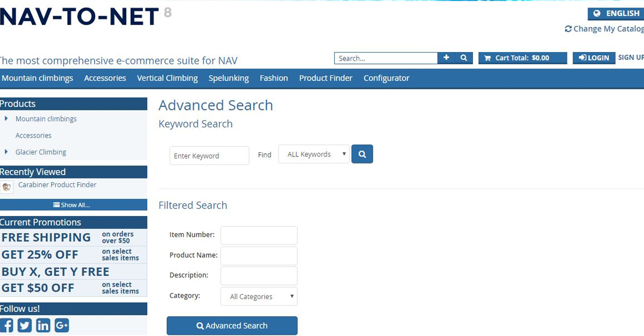The height and width of the screenshot is (336, 644).
Task: Open the Configurator menu item
Action: point(386,78)
